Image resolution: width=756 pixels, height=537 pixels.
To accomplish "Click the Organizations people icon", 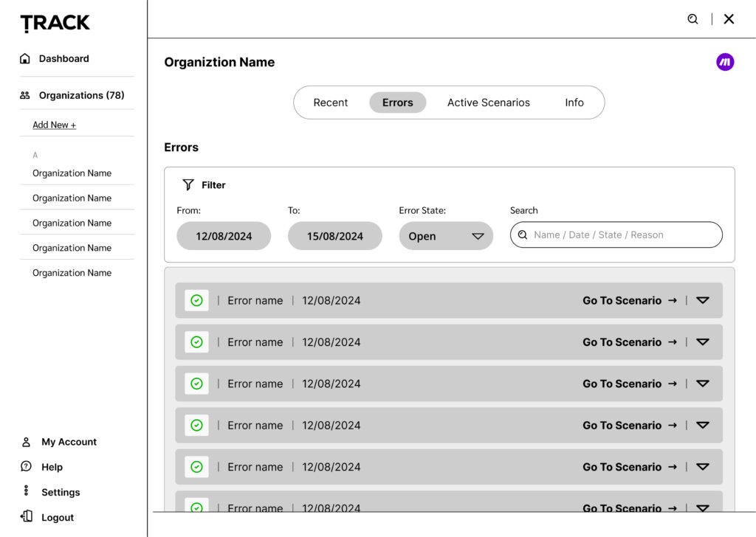I will [25, 95].
